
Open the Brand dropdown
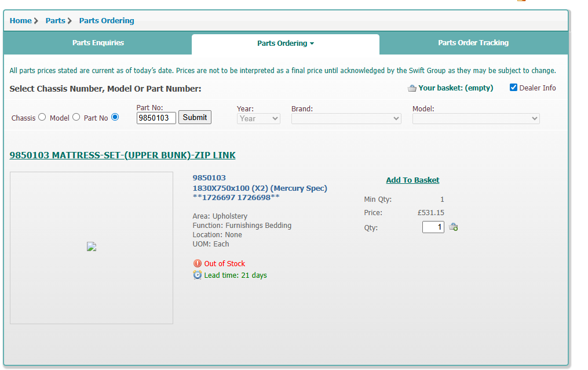(x=346, y=118)
